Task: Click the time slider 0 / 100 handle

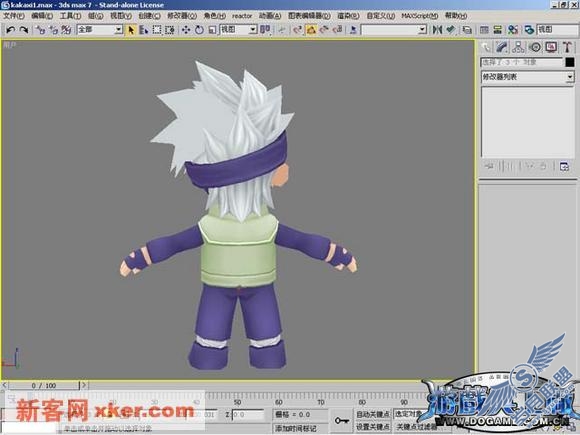Action: click(x=44, y=385)
